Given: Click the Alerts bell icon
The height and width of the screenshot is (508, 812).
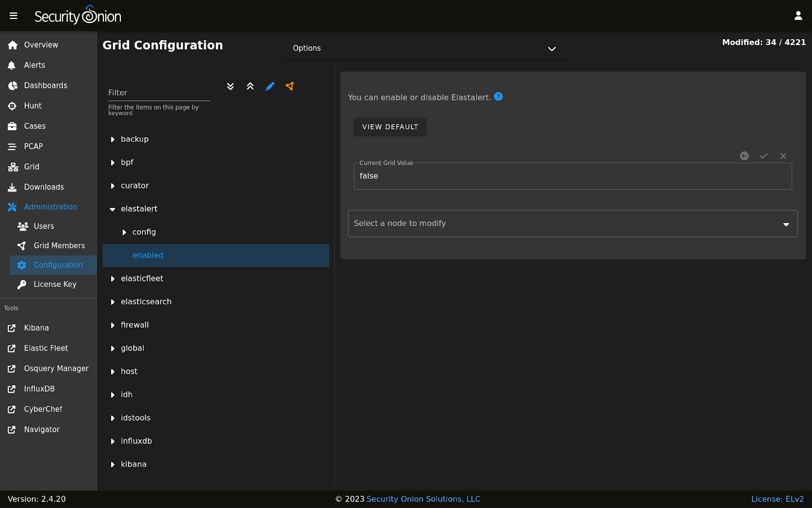Looking at the screenshot, I should (x=12, y=65).
